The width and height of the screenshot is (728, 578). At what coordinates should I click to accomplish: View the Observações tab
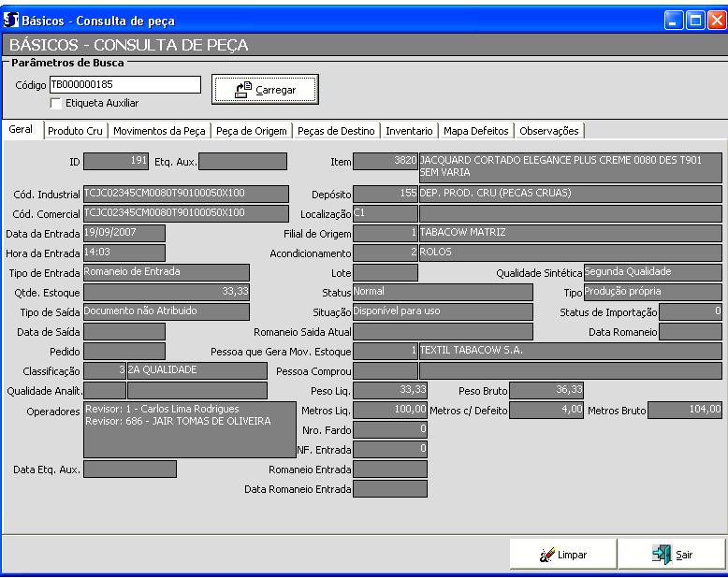pyautogui.click(x=549, y=131)
